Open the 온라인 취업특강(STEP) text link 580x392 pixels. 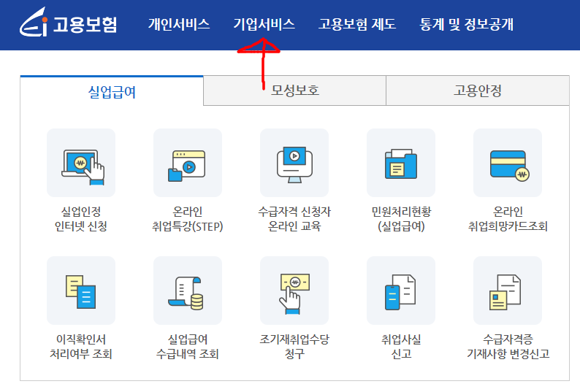point(188,218)
